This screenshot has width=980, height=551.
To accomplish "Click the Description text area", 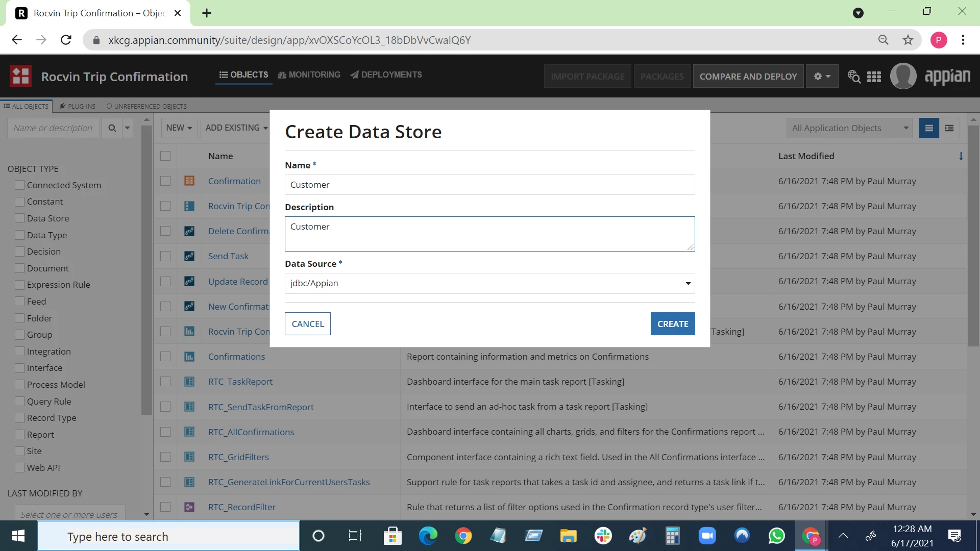I will coord(489,234).
